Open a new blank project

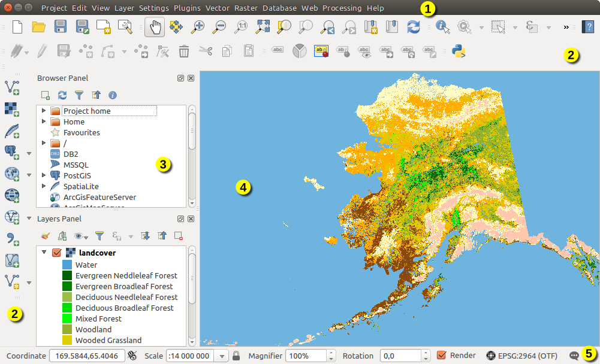[16, 27]
